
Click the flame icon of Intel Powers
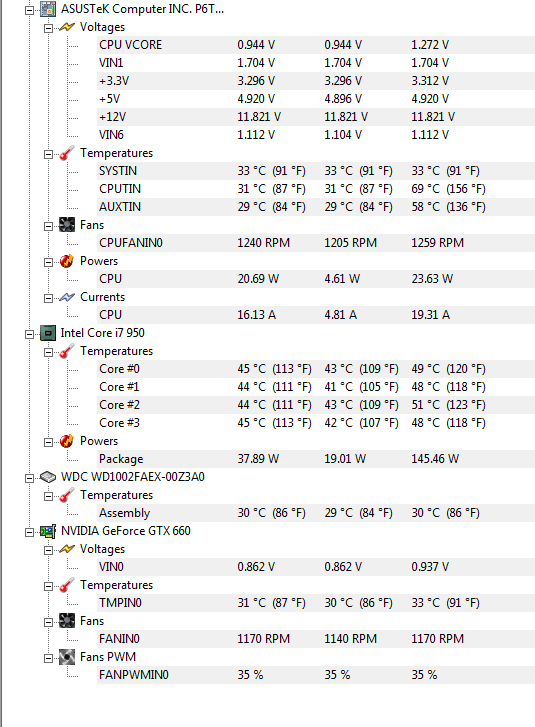pyautogui.click(x=67, y=441)
